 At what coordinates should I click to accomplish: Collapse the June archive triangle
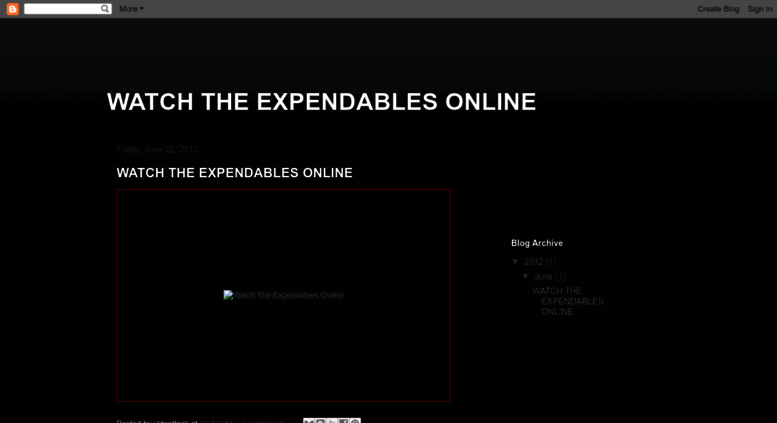click(x=526, y=276)
